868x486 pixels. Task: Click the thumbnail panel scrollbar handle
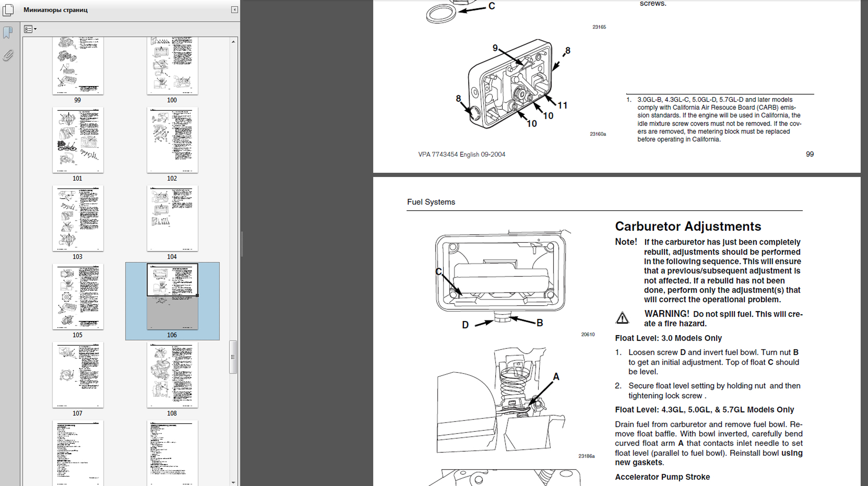point(233,357)
